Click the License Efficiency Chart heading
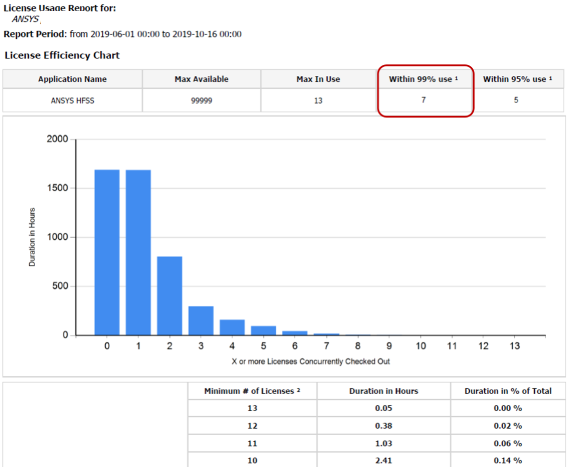Image resolution: width=571 pixels, height=467 pixels. pyautogui.click(x=62, y=55)
